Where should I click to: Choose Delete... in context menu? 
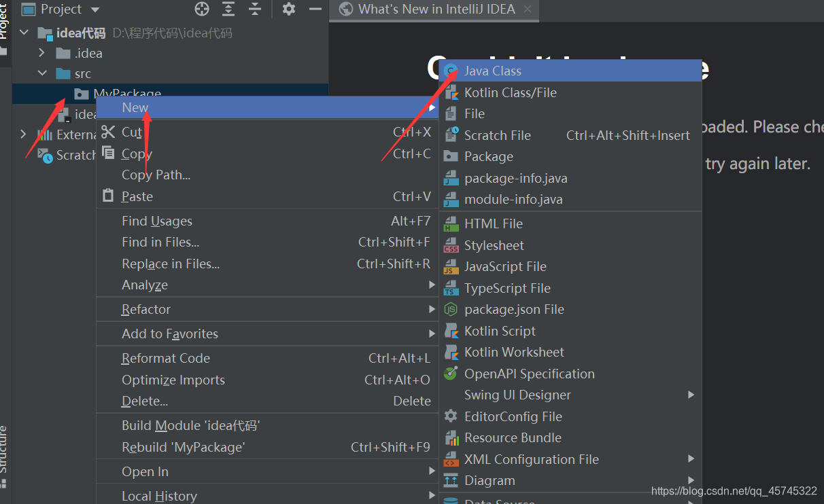[268, 401]
